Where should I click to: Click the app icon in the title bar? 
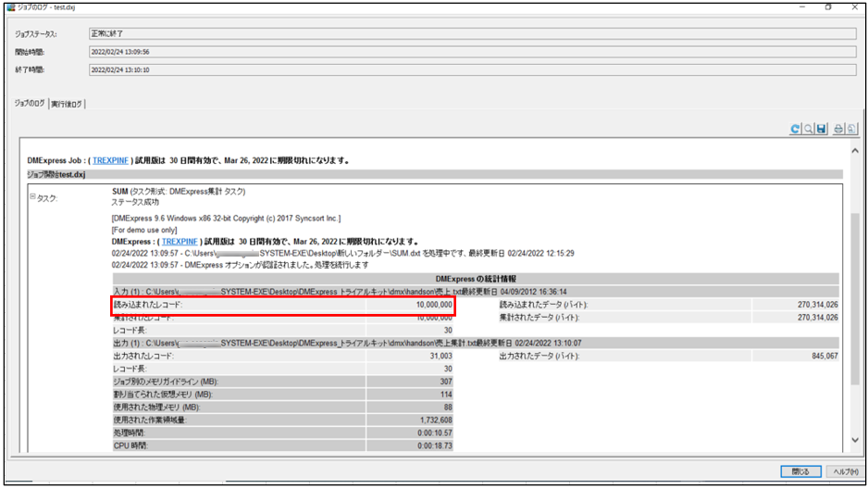(x=10, y=6)
